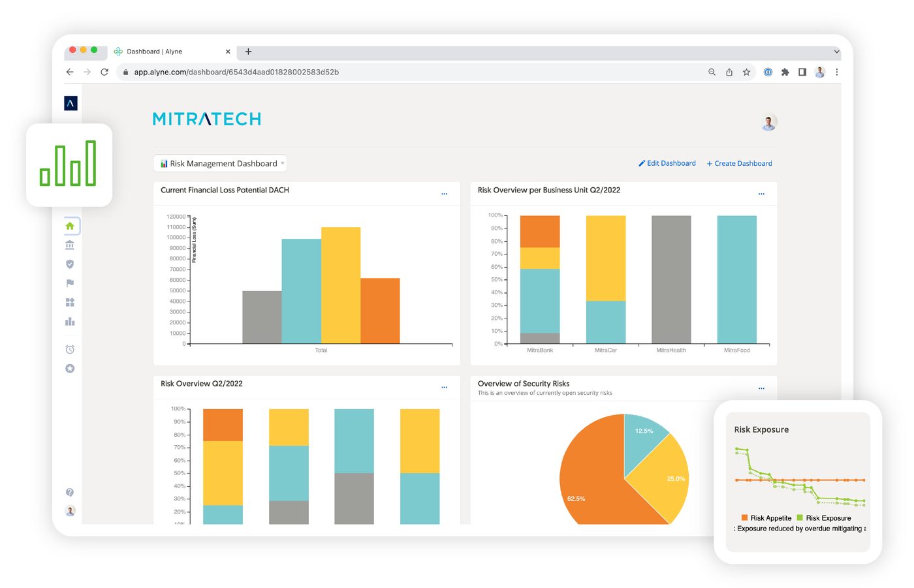The image size is (914, 588).
Task: Click the Risk Appetite orange legend swatch
Action: click(x=744, y=518)
